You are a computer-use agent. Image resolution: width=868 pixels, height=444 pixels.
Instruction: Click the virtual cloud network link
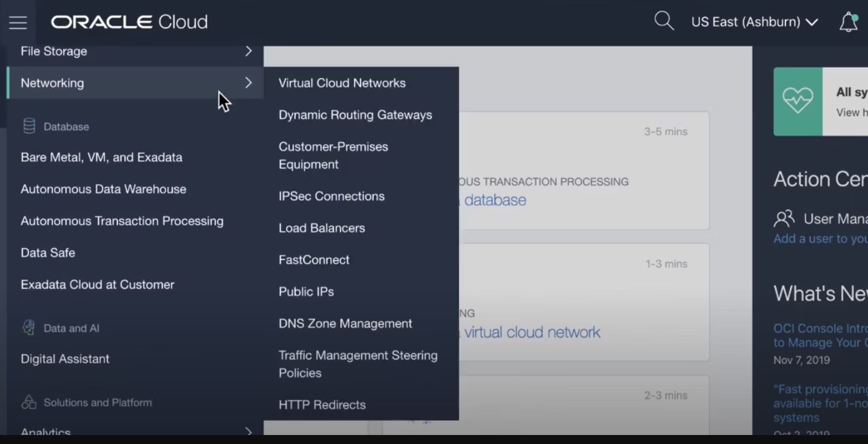tap(531, 332)
